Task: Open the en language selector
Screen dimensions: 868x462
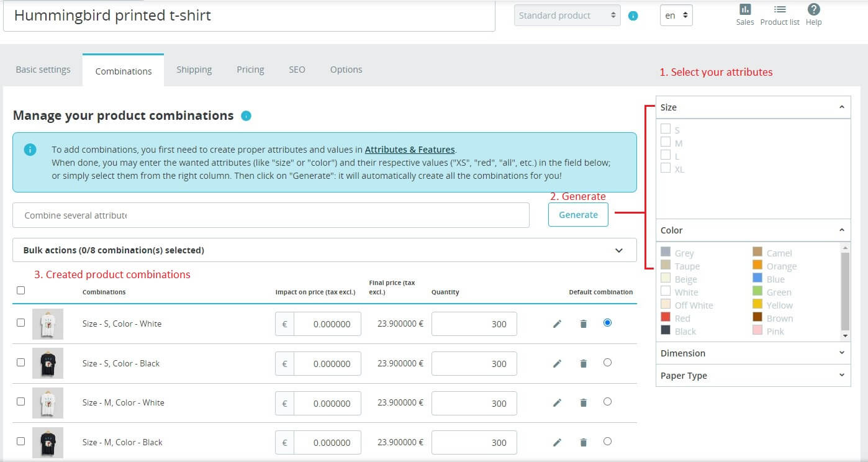Action: coord(676,16)
